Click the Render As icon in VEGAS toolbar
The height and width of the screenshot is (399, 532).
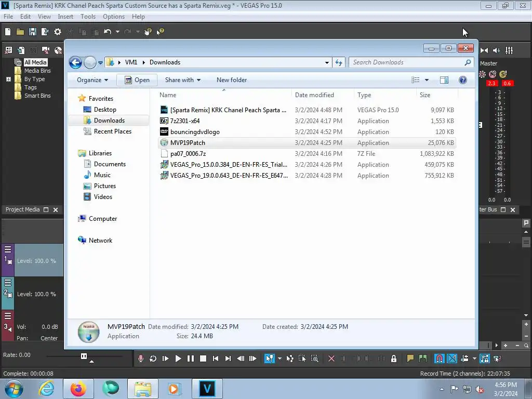tap(45, 32)
